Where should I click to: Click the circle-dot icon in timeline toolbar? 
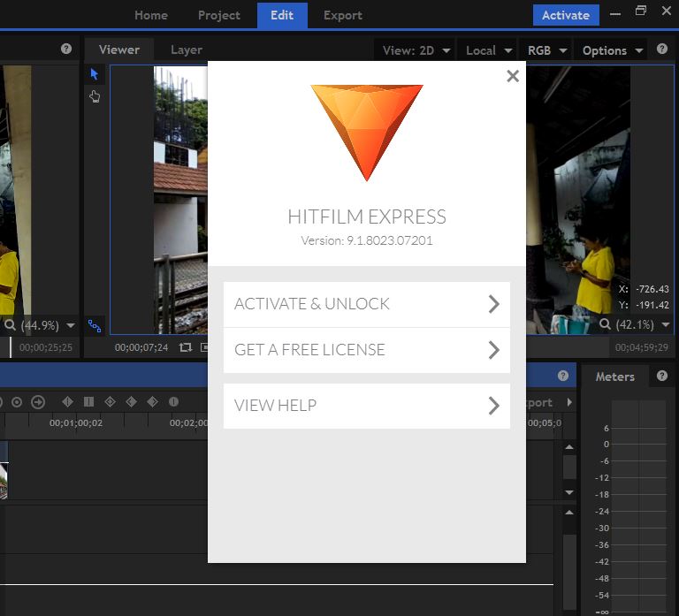coord(17,402)
